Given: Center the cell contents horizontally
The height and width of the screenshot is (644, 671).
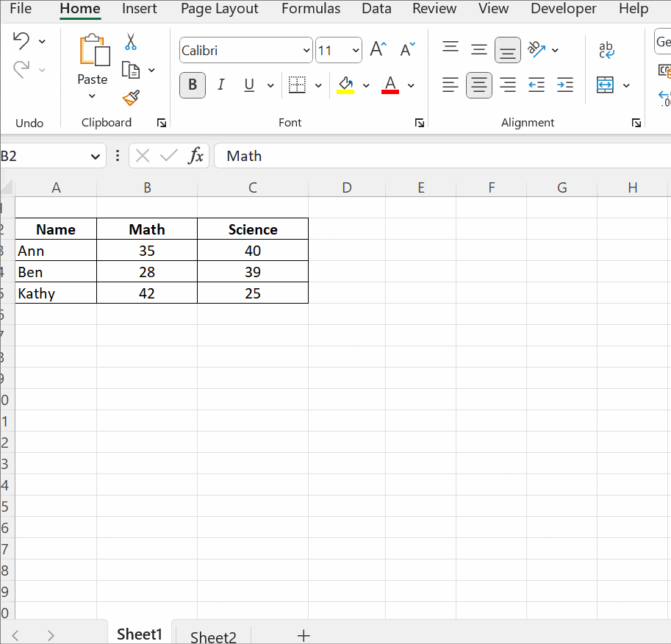Looking at the screenshot, I should click(478, 85).
